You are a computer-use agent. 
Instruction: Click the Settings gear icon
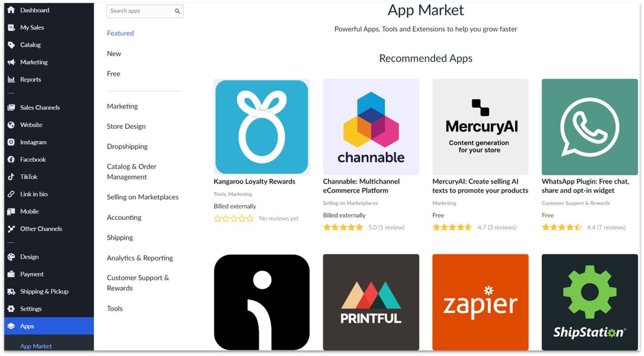point(11,309)
